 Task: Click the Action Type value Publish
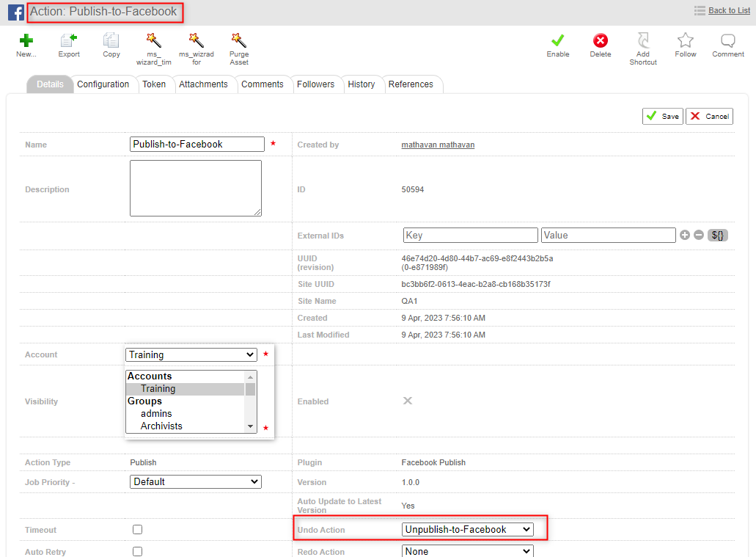143,462
